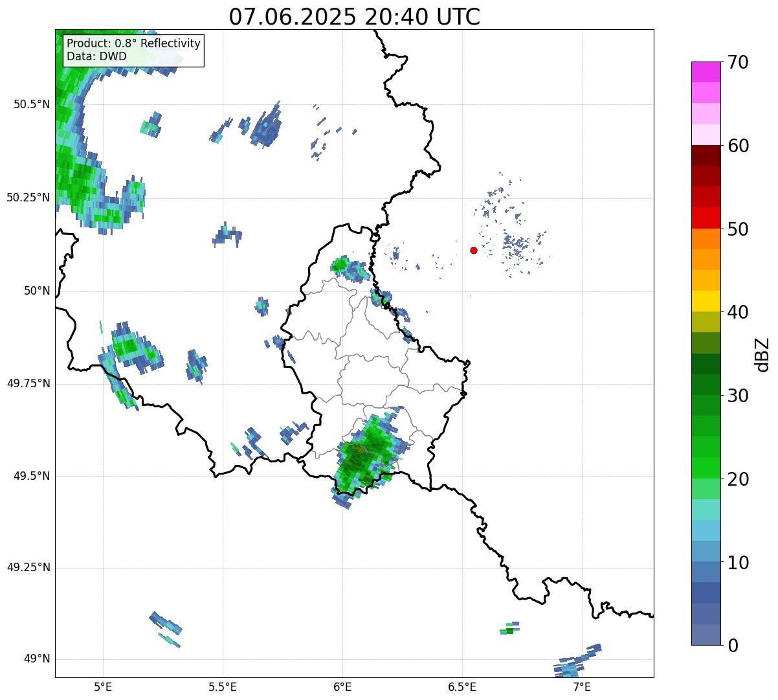Click the 49°N latitude label

click(x=37, y=659)
